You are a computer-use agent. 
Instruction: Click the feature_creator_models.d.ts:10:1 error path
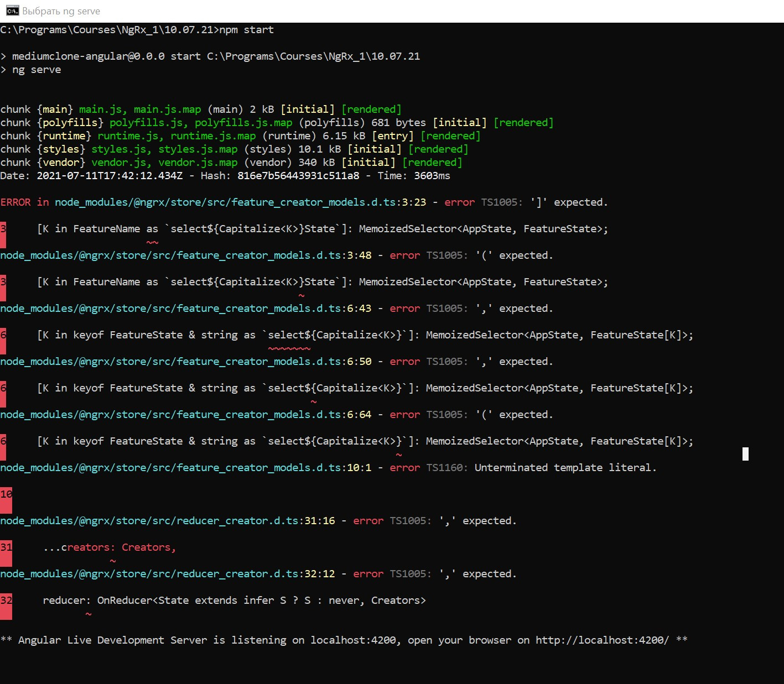186,468
